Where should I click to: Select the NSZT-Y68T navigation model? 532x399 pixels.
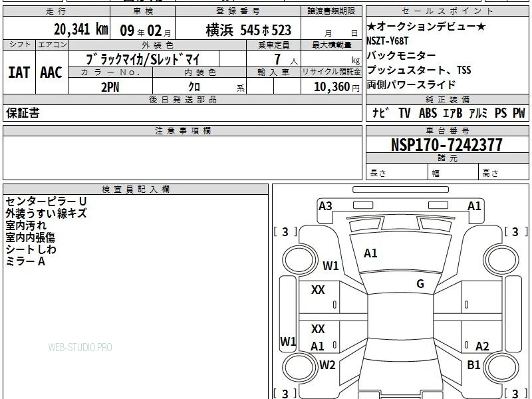point(387,41)
